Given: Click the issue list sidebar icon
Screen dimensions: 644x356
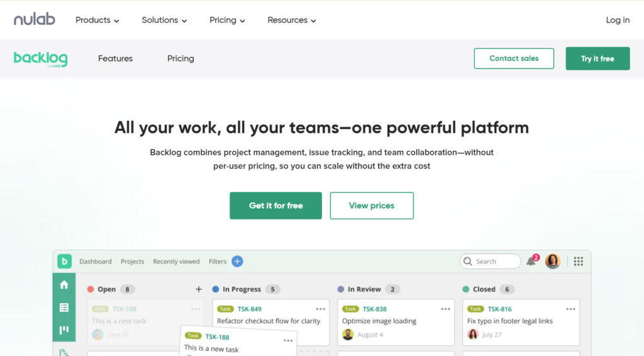Looking at the screenshot, I should (x=64, y=308).
